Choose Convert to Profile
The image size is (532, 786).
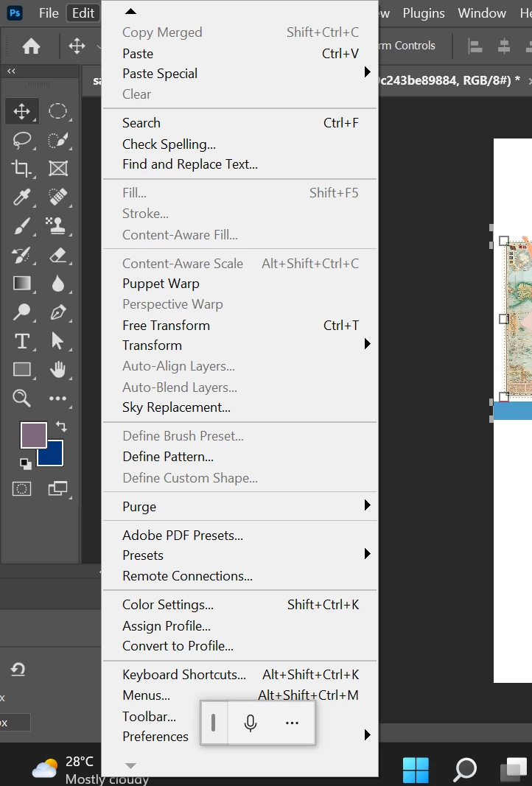[x=240, y=646]
